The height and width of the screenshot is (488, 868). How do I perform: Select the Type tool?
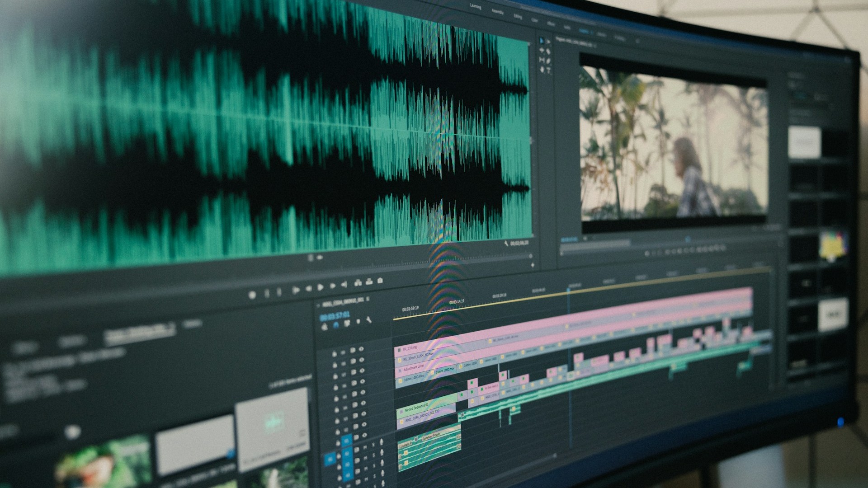click(x=548, y=70)
